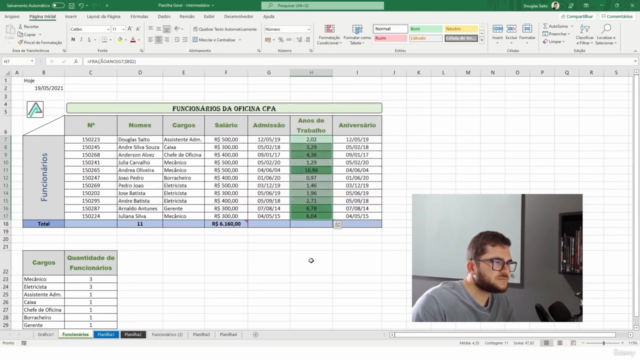Align text to the bottom
Screen dimensions: 640x360
[167, 29]
